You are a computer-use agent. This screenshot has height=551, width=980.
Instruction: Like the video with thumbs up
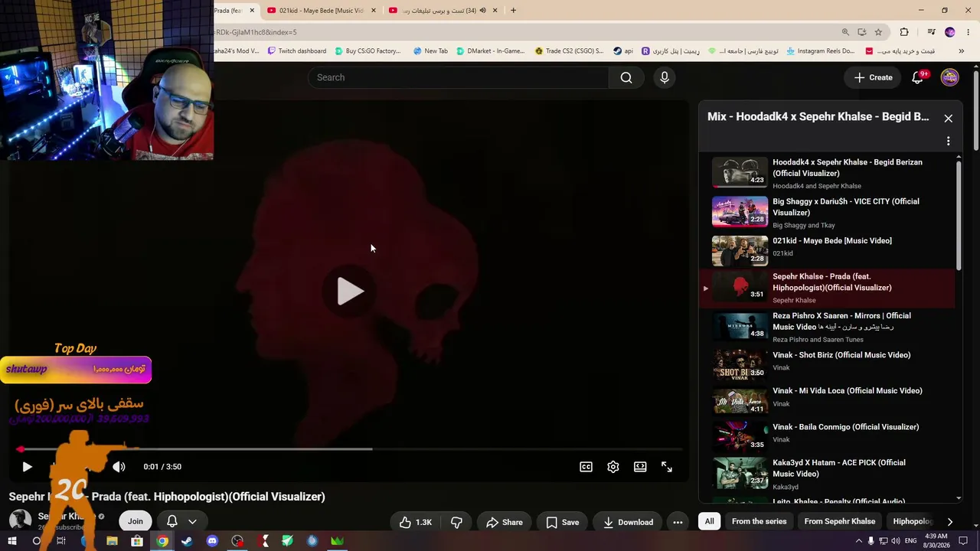coord(415,522)
